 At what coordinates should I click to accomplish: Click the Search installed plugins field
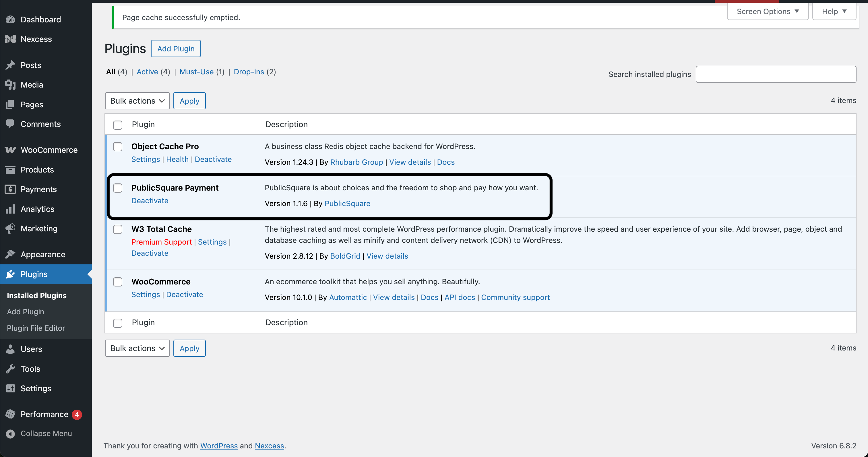tap(776, 74)
